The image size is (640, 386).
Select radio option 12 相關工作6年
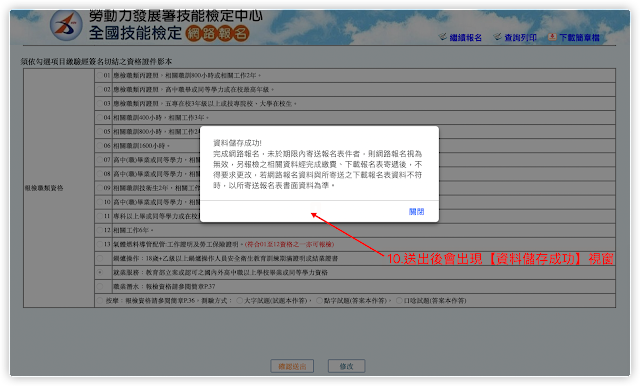click(x=100, y=230)
